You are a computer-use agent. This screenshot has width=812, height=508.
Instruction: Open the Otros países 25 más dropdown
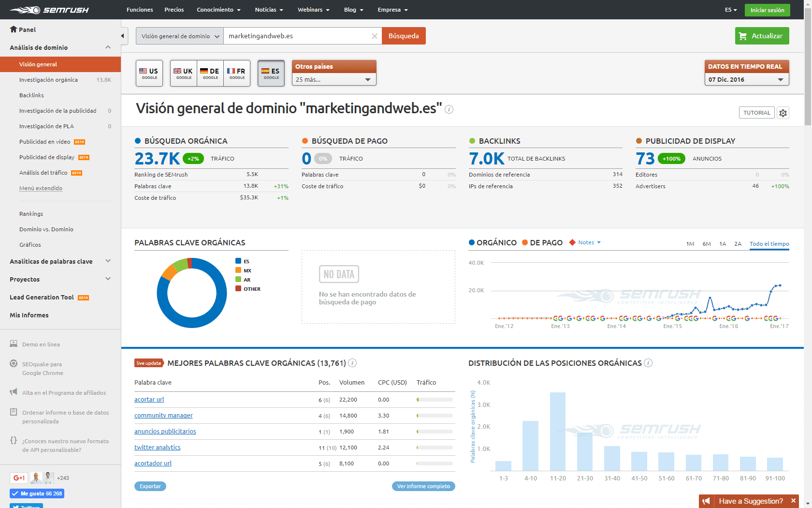[x=333, y=80]
